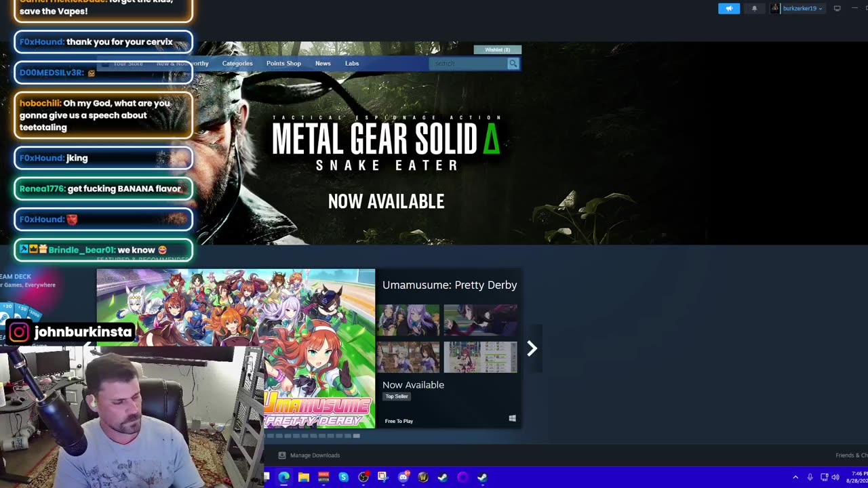Click Renea1776's BANANA flavor chat message
Viewport: 868px width, 488px height.
(x=103, y=188)
